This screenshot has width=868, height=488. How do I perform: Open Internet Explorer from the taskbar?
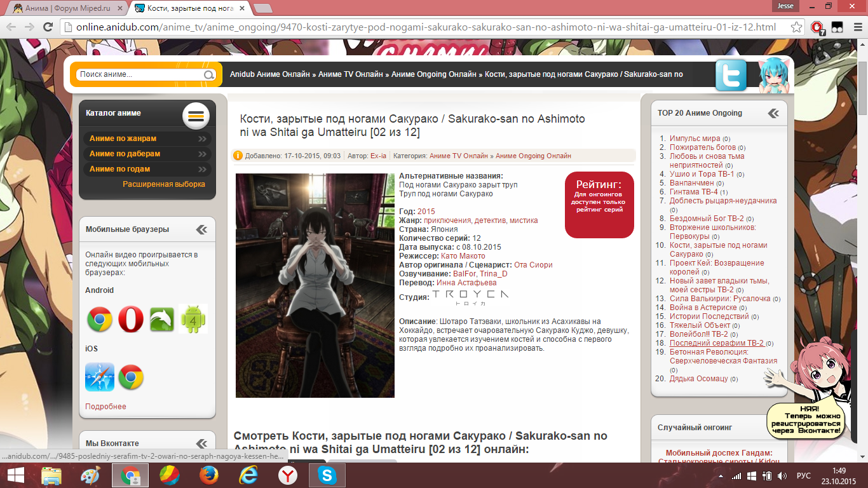pos(248,475)
